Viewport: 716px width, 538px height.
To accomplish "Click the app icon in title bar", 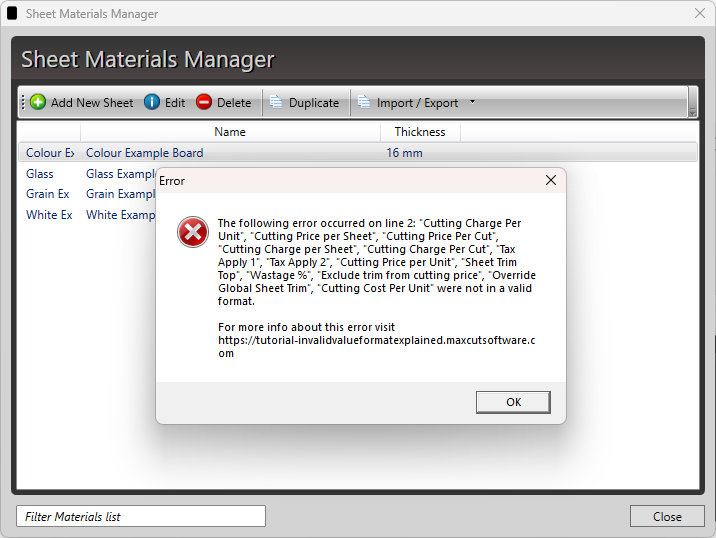I will (x=12, y=14).
